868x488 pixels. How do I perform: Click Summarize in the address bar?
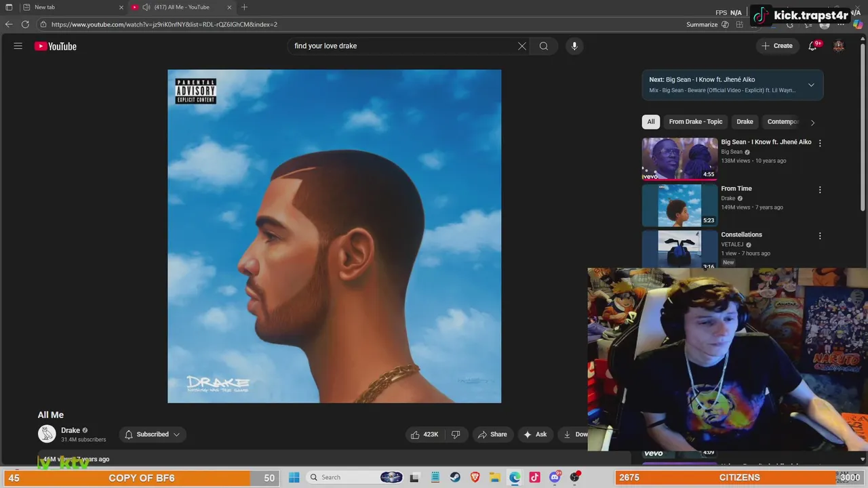coord(702,24)
